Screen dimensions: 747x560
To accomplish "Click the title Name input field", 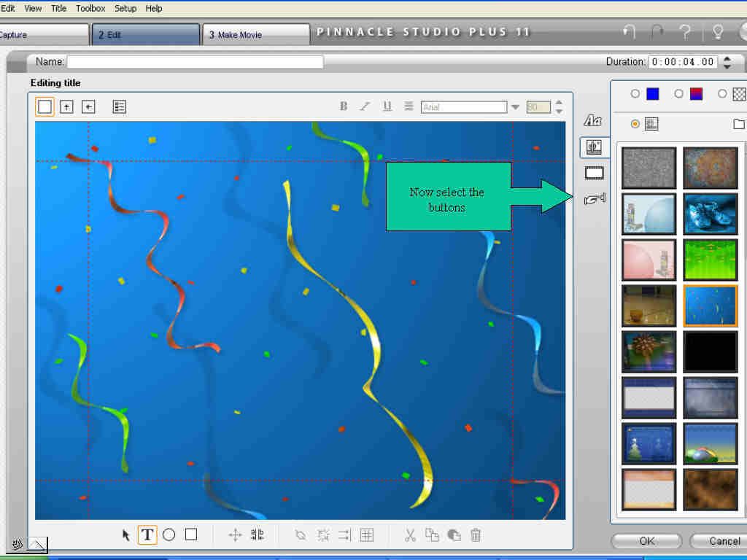I will pyautogui.click(x=195, y=62).
